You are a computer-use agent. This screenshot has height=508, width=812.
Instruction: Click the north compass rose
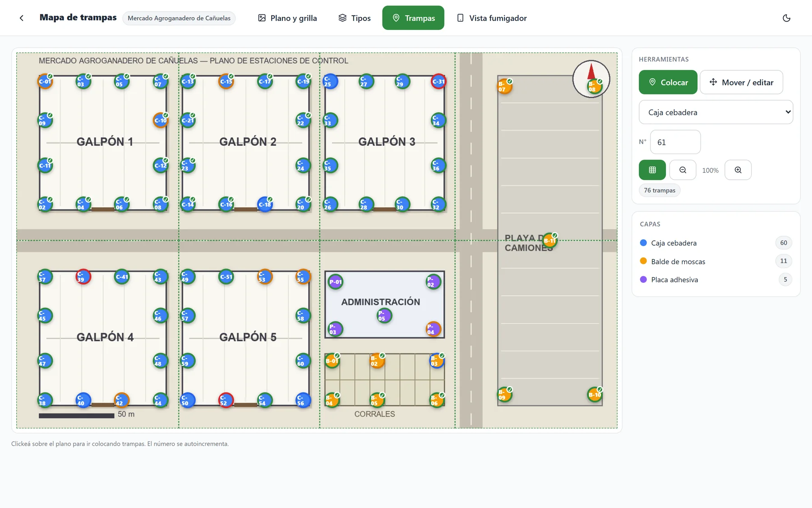coord(591,79)
